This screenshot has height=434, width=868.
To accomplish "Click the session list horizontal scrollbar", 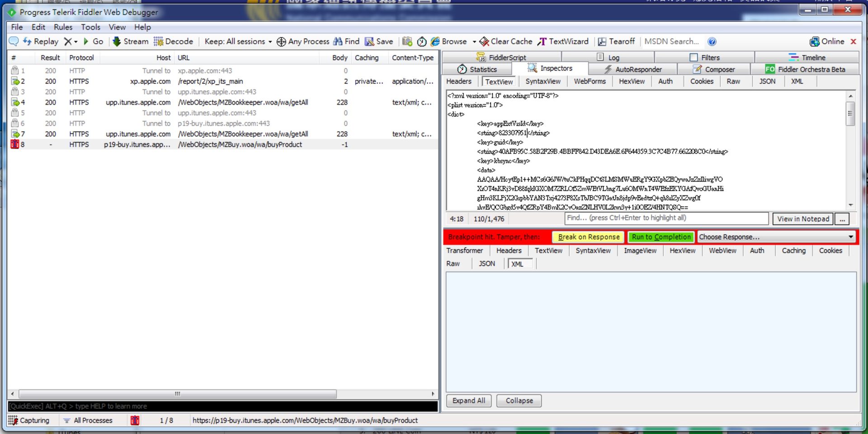I will [178, 394].
